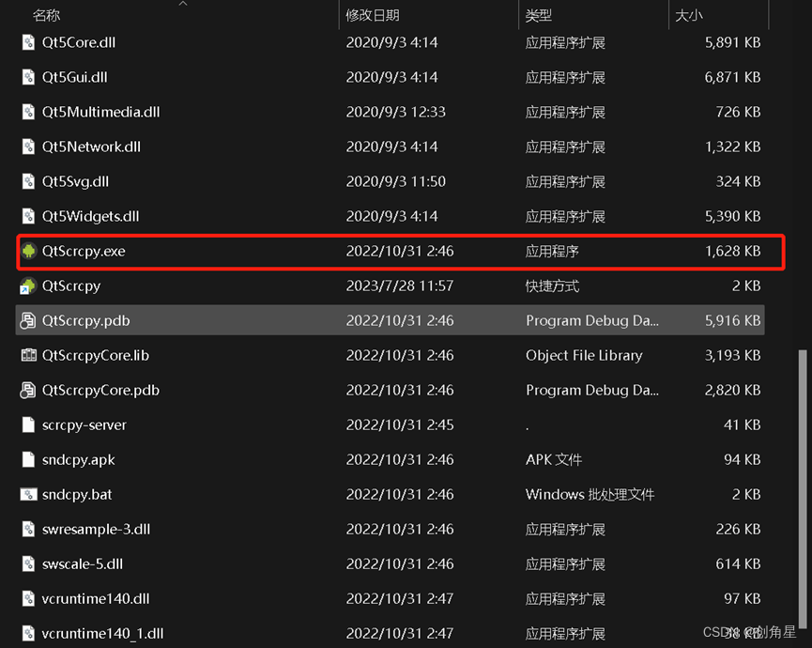Click the Qt5Multimedia.dll file icon
Image resolution: width=812 pixels, height=648 pixels.
(28, 112)
